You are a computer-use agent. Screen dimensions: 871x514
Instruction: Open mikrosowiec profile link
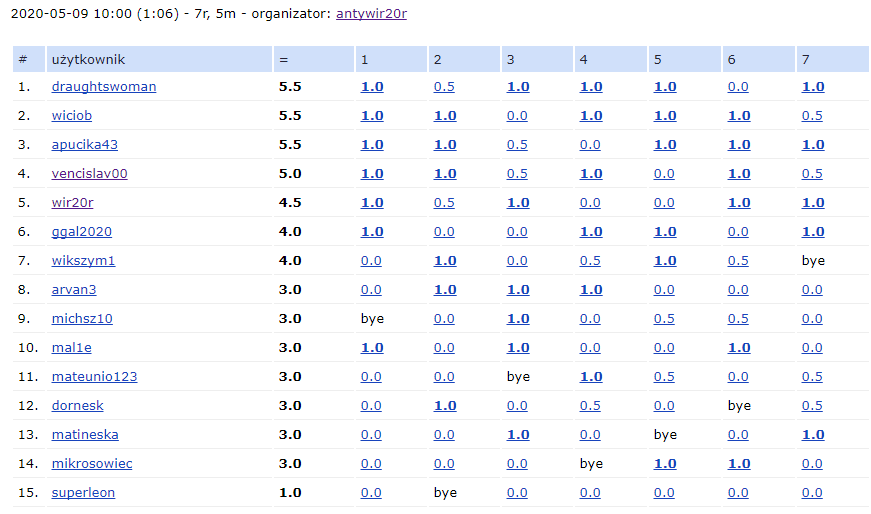[x=92, y=464]
